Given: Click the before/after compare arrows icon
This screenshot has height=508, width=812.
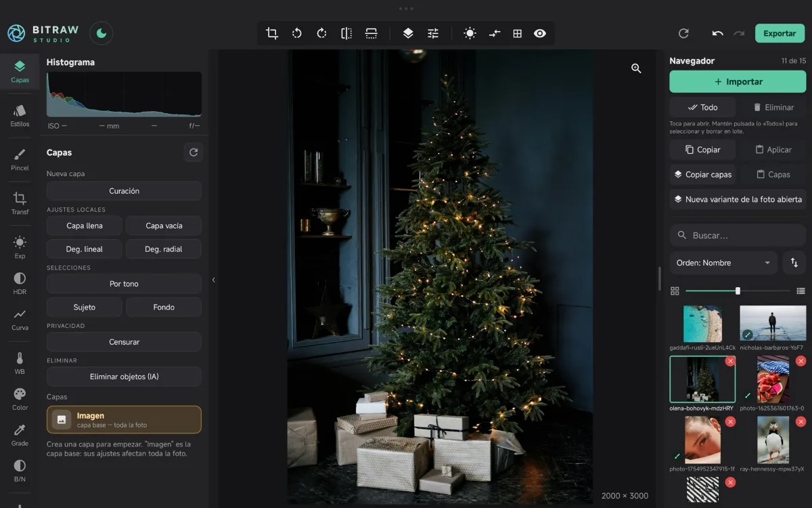Looking at the screenshot, I should pyautogui.click(x=495, y=33).
